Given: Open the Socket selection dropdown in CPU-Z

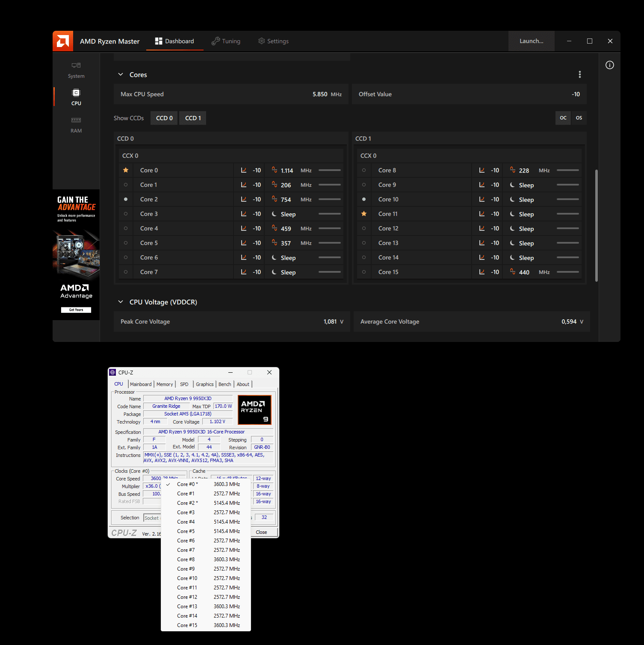Looking at the screenshot, I should pos(152,518).
